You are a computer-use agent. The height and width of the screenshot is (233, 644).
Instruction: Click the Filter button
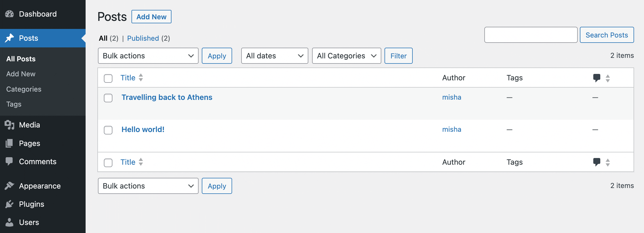pyautogui.click(x=398, y=56)
